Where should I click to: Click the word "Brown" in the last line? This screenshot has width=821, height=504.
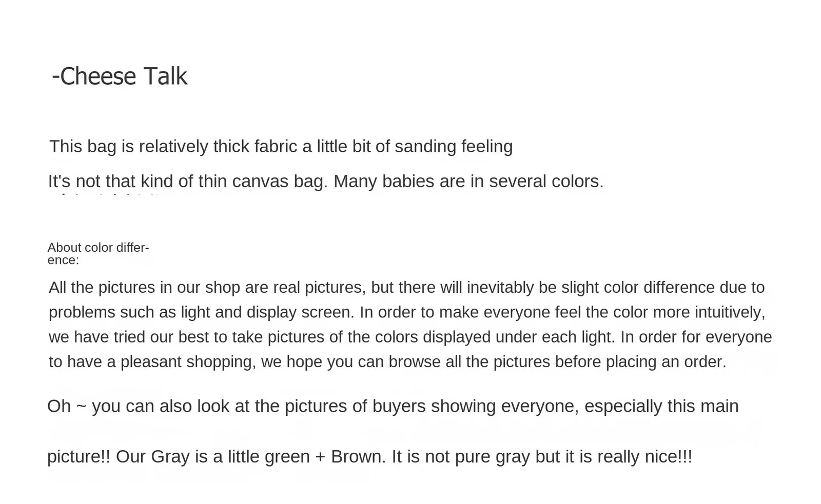(358, 457)
